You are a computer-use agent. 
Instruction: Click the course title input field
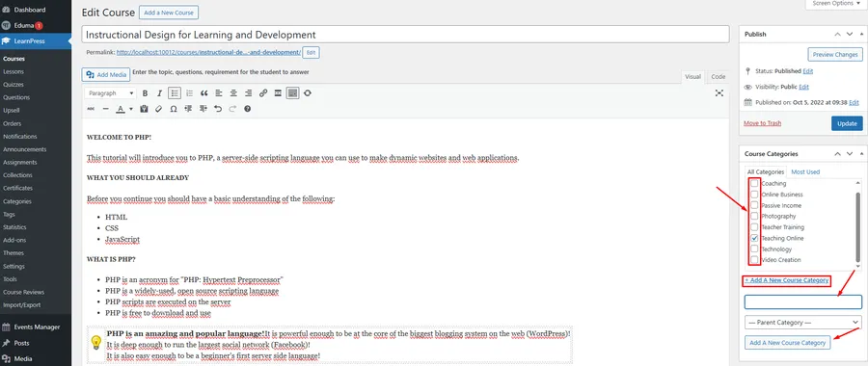(405, 35)
